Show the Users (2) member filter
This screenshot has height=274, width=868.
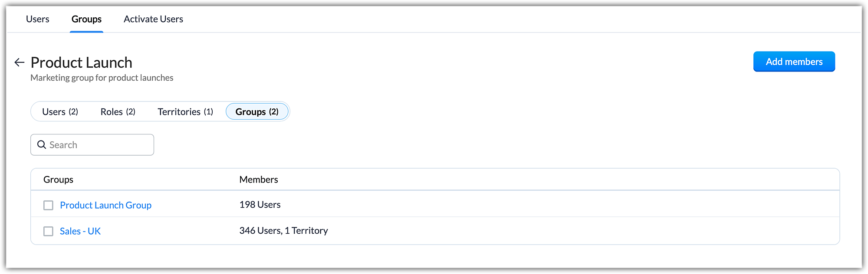click(x=60, y=112)
